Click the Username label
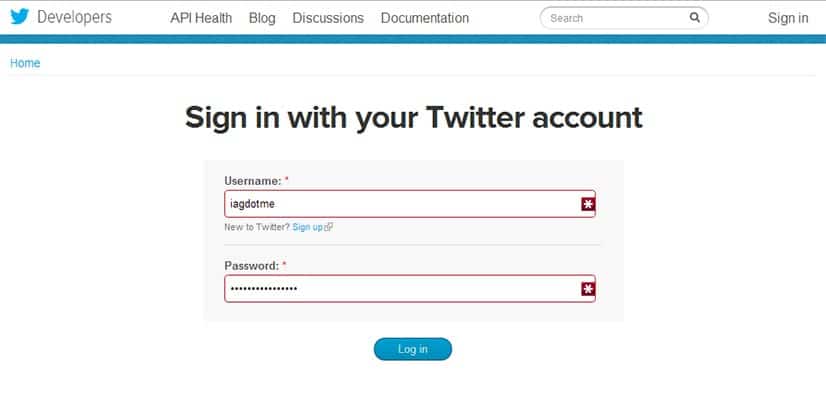The height and width of the screenshot is (394, 826). [253, 181]
